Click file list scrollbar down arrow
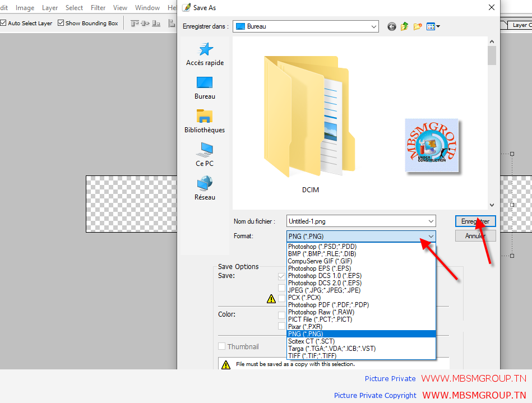This screenshot has height=403, width=532. click(492, 205)
